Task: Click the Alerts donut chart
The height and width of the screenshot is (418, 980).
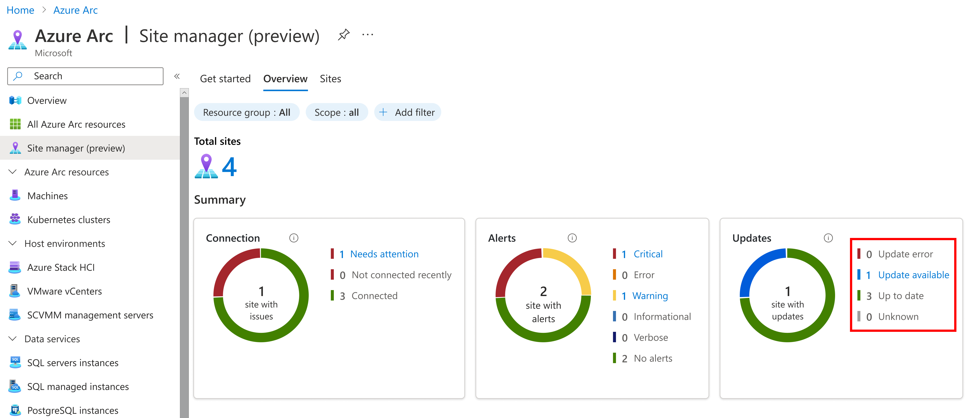Action: click(x=543, y=295)
